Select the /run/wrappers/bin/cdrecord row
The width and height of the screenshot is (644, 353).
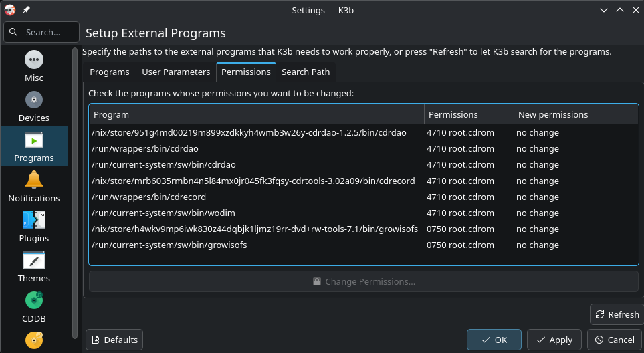click(x=149, y=197)
